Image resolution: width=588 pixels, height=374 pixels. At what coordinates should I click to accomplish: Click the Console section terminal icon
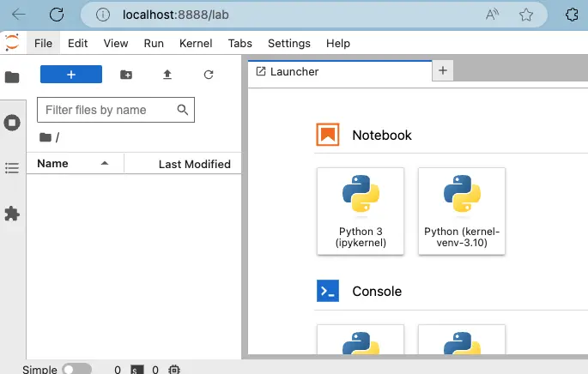coord(328,291)
